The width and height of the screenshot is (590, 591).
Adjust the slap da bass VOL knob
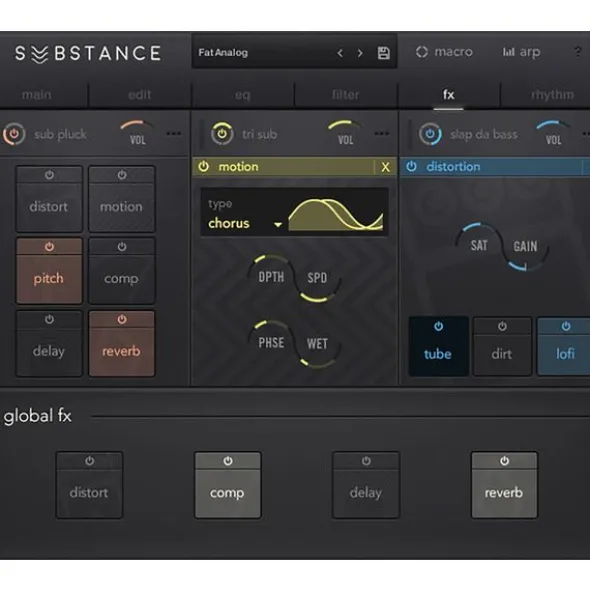(x=553, y=133)
